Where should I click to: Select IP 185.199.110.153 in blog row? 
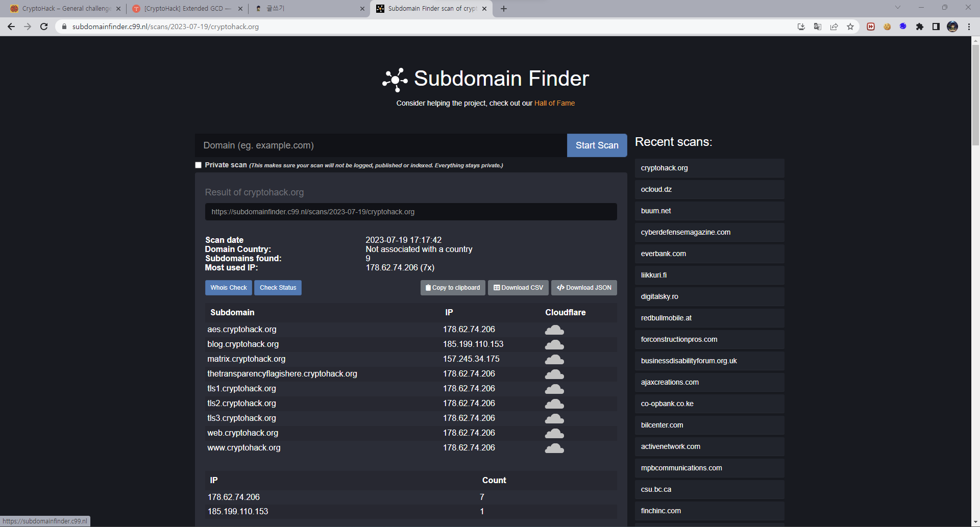[473, 344]
